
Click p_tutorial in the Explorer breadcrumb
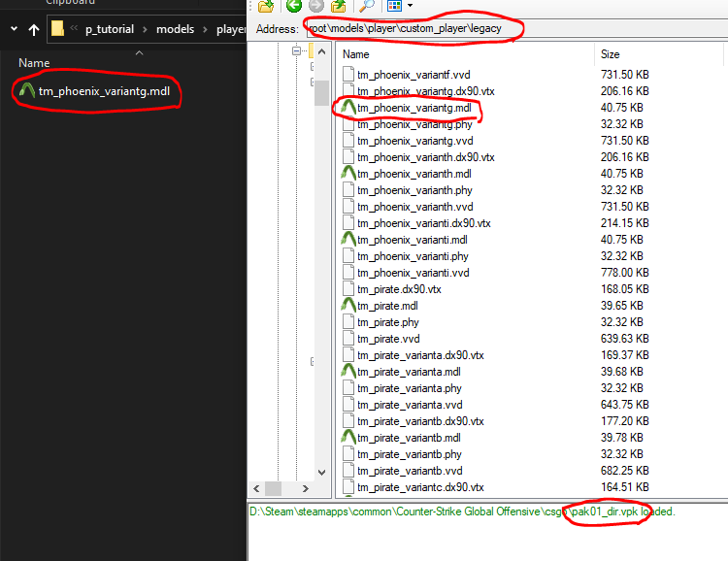(x=109, y=29)
